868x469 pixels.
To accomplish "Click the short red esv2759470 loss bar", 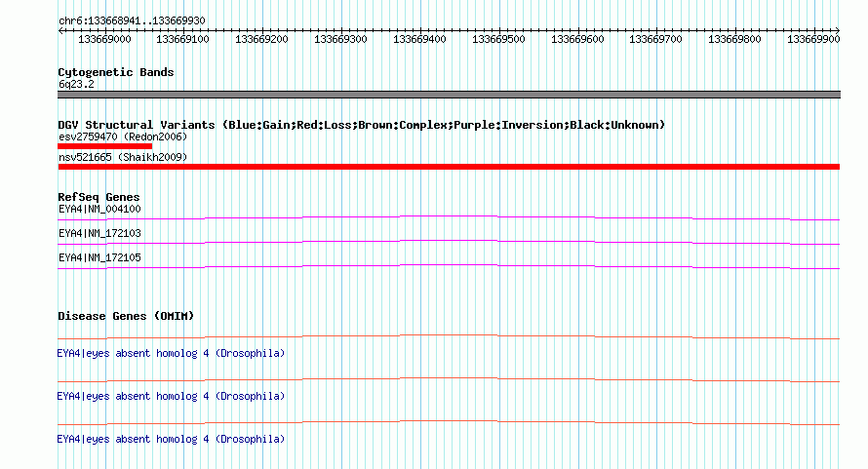I will pos(104,146).
